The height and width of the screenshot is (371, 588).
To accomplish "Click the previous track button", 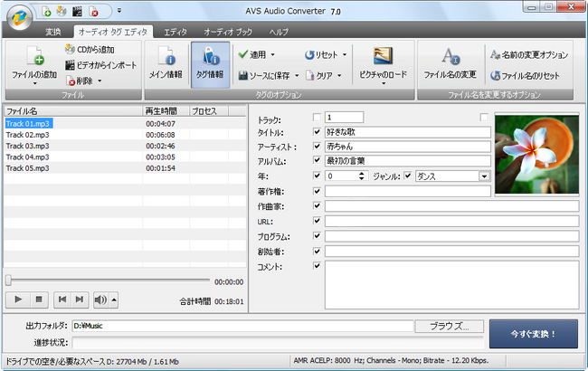I will [x=62, y=300].
